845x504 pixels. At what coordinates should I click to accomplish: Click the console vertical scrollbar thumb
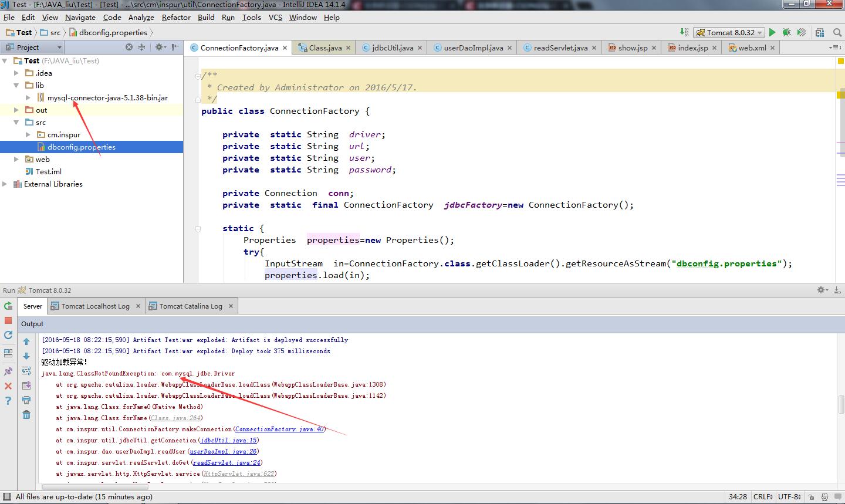[841, 404]
